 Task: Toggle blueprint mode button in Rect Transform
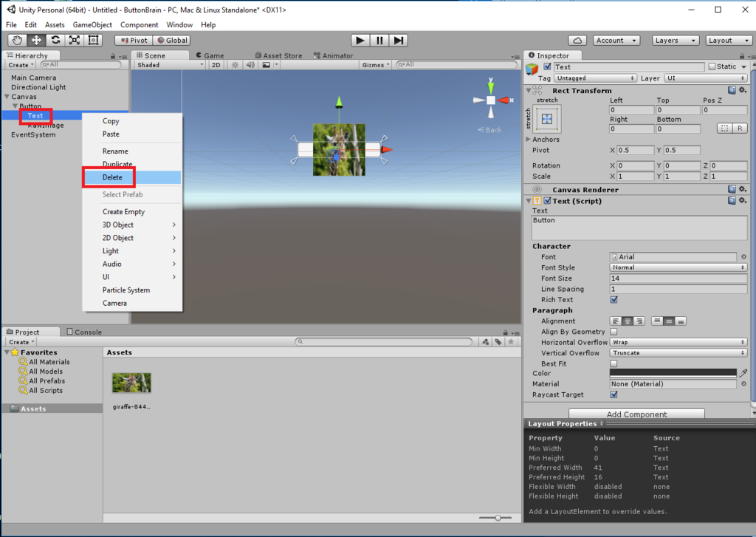(724, 129)
